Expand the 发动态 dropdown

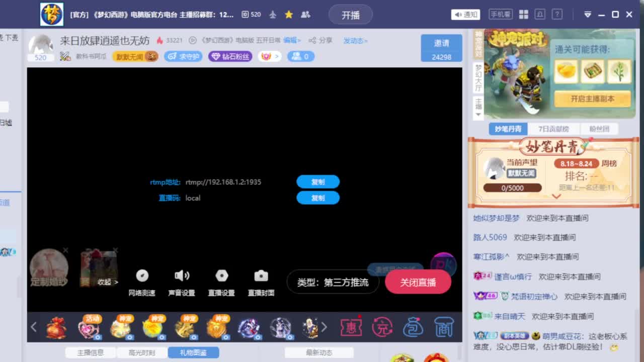(x=356, y=41)
